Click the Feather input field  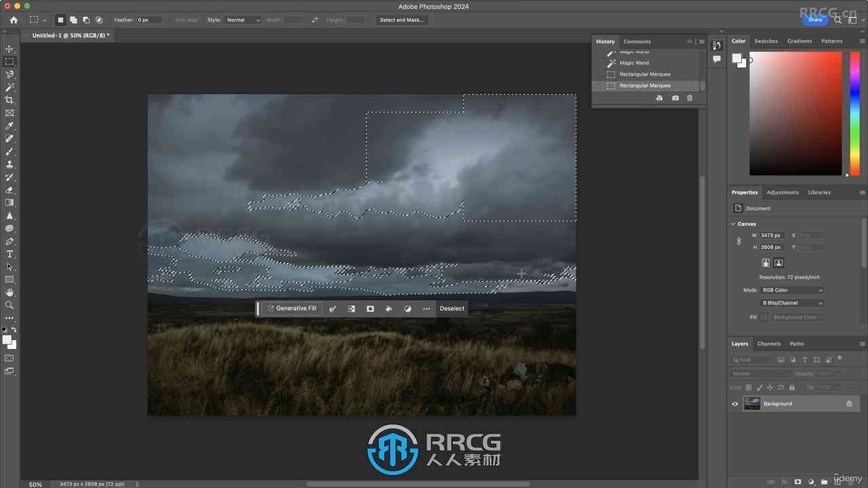(x=149, y=20)
